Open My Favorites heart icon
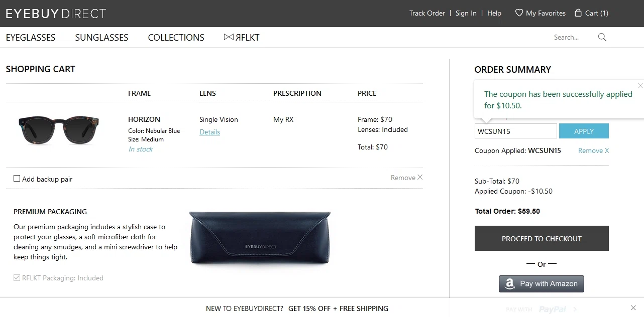Viewport: 644px width, 317px height. [519, 13]
